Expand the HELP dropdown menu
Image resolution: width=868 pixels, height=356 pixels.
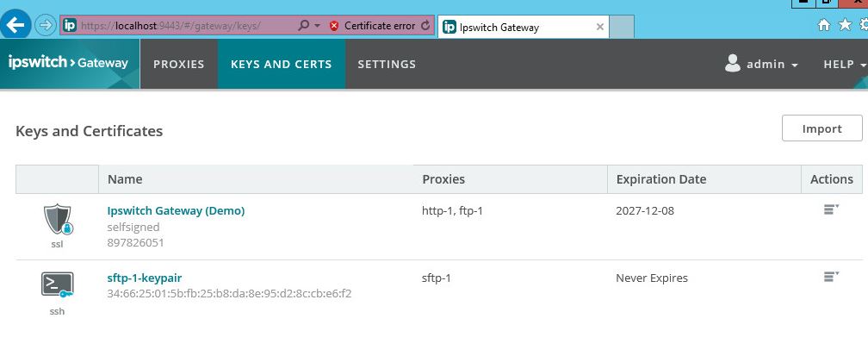coord(844,65)
